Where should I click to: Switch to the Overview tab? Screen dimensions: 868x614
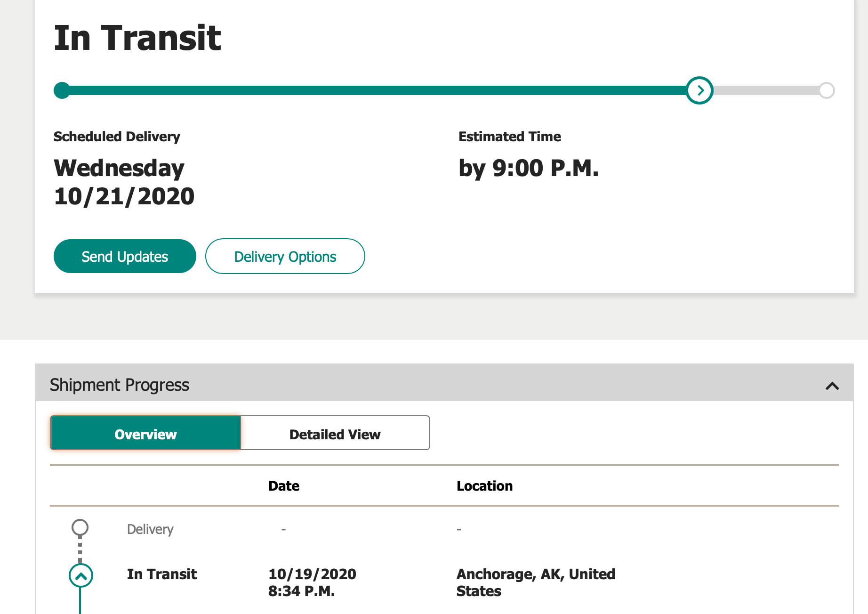coord(145,433)
